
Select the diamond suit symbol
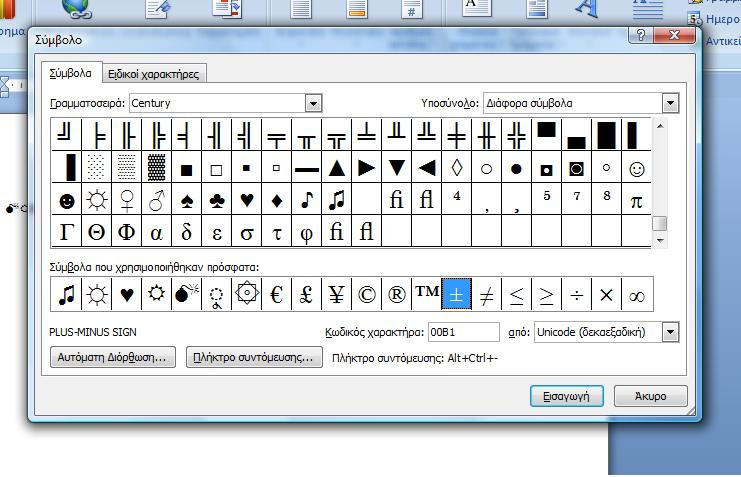pyautogui.click(x=276, y=201)
